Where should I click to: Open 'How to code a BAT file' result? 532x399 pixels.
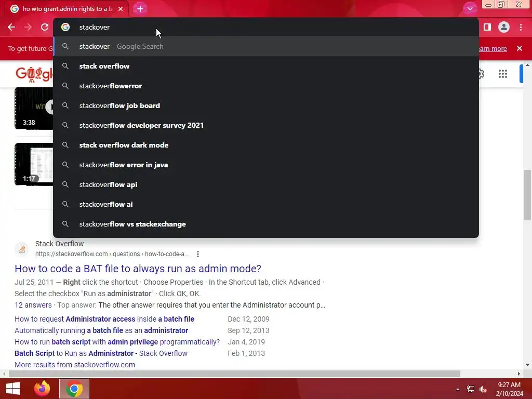pyautogui.click(x=138, y=269)
